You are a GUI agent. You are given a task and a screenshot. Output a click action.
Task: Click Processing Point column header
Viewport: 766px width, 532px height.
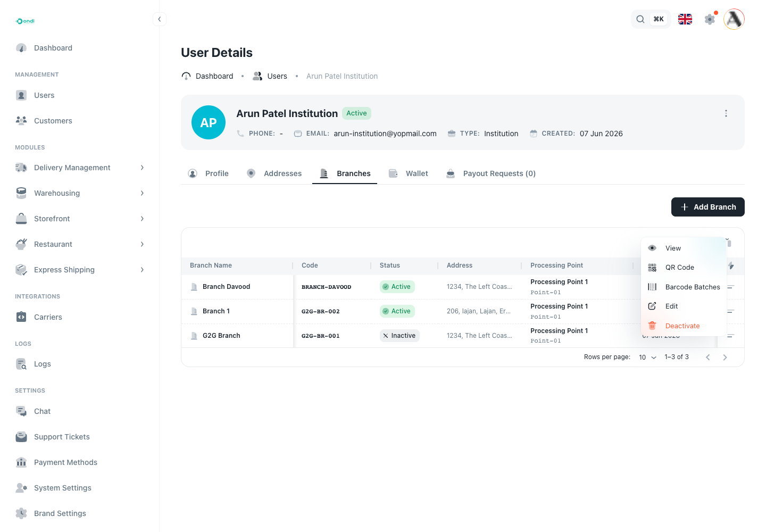click(x=556, y=265)
